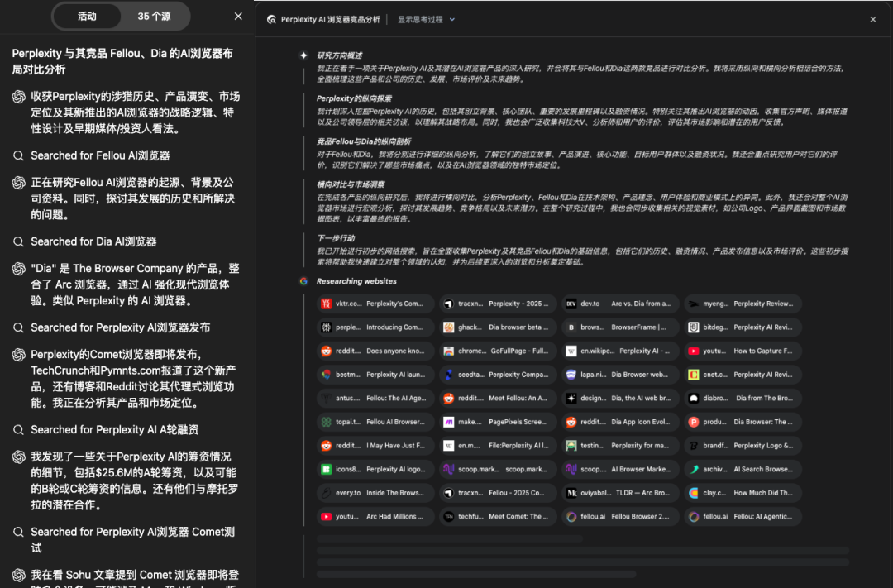
Task: Click the globe icon next to "Researching websites"
Action: click(303, 281)
